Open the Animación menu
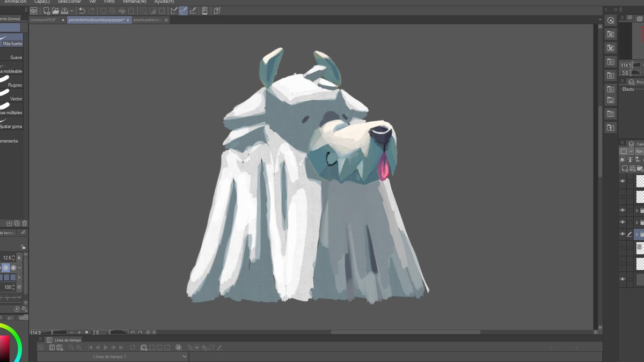The height and width of the screenshot is (362, 644). pos(16,2)
